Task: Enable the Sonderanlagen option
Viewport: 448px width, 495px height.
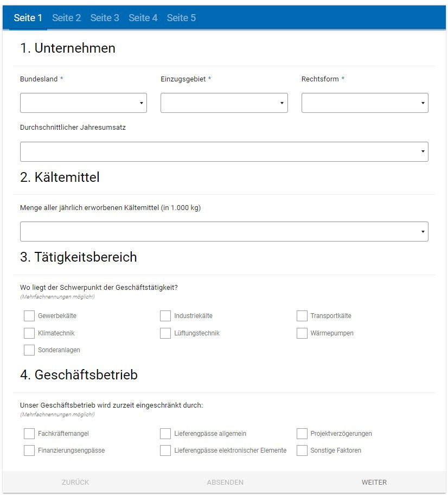Action: click(x=29, y=350)
